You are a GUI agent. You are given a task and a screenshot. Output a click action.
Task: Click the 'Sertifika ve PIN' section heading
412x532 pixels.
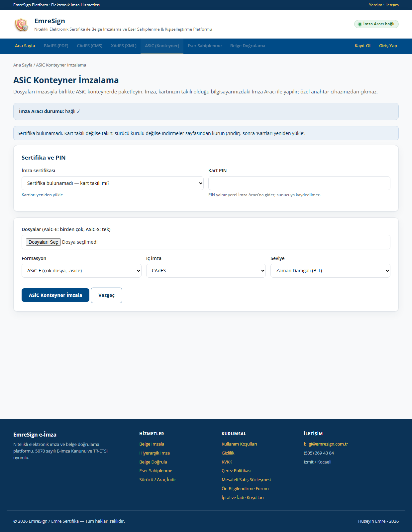pyautogui.click(x=44, y=158)
